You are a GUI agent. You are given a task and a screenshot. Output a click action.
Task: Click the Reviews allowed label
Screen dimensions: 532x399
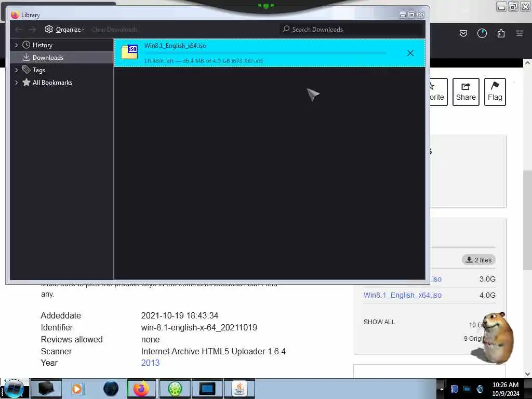pos(72,339)
